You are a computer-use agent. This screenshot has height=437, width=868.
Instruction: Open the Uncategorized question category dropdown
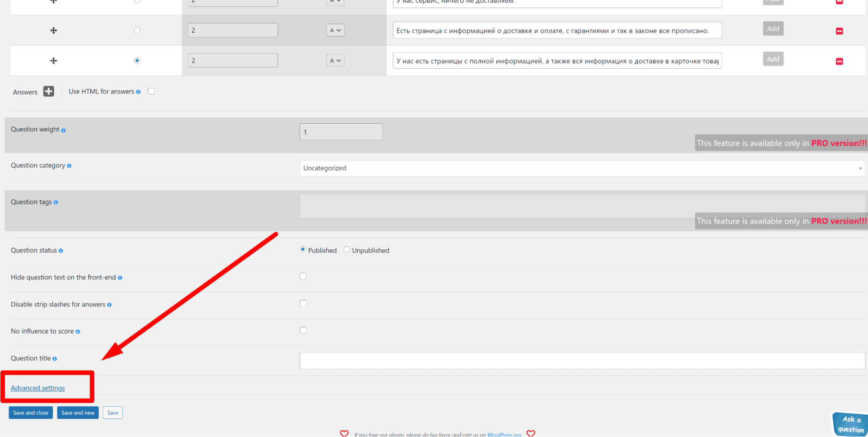click(581, 168)
